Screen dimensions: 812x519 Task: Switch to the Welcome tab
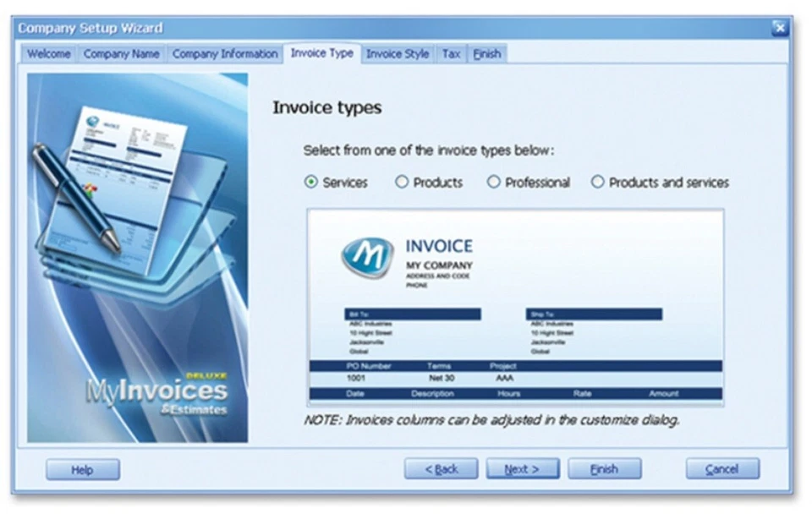48,53
